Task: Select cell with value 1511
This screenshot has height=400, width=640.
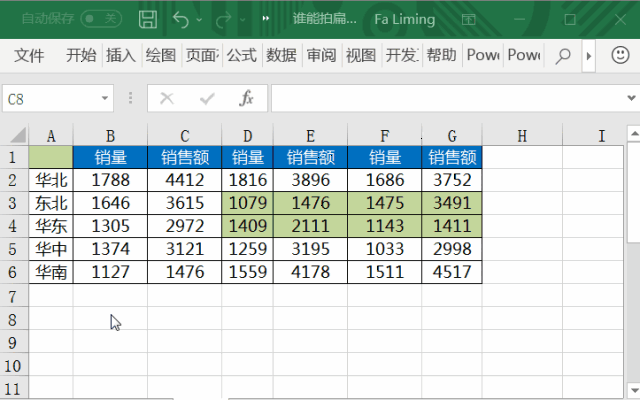Action: click(384, 272)
